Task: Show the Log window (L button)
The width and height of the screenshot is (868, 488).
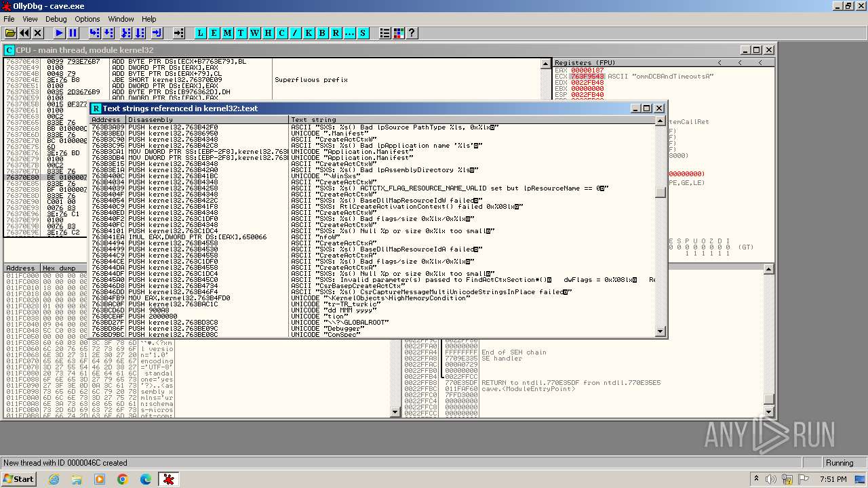Action: [x=201, y=33]
